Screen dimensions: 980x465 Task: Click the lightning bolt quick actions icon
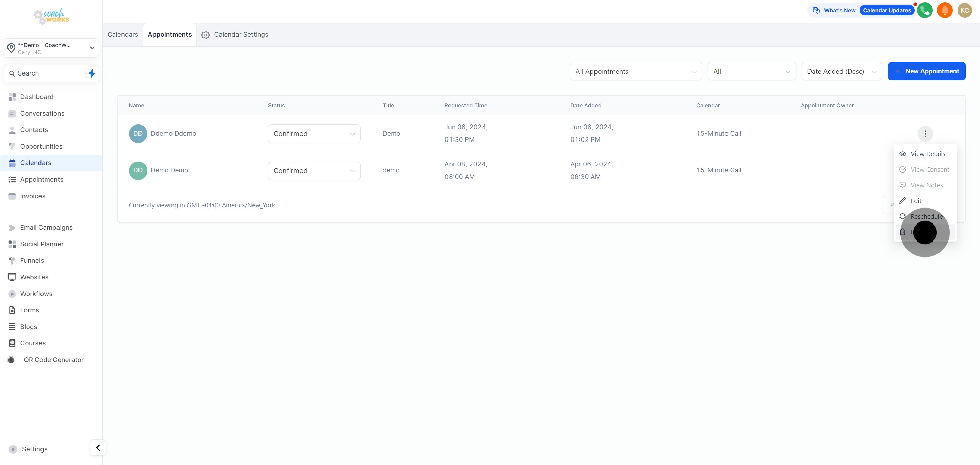pos(91,73)
